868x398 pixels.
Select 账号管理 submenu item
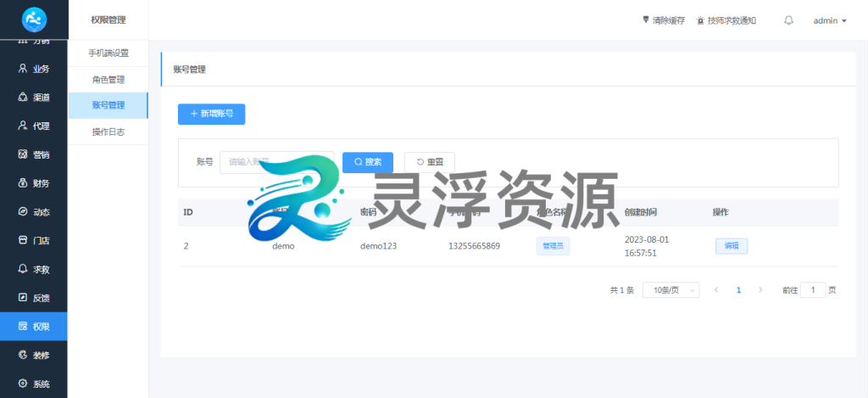click(x=108, y=105)
